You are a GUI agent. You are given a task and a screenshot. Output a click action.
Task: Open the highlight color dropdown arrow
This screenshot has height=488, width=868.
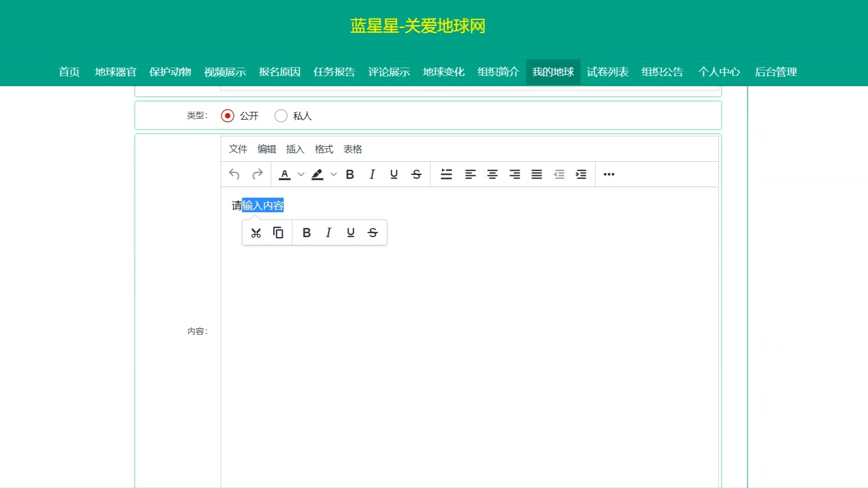tap(334, 174)
